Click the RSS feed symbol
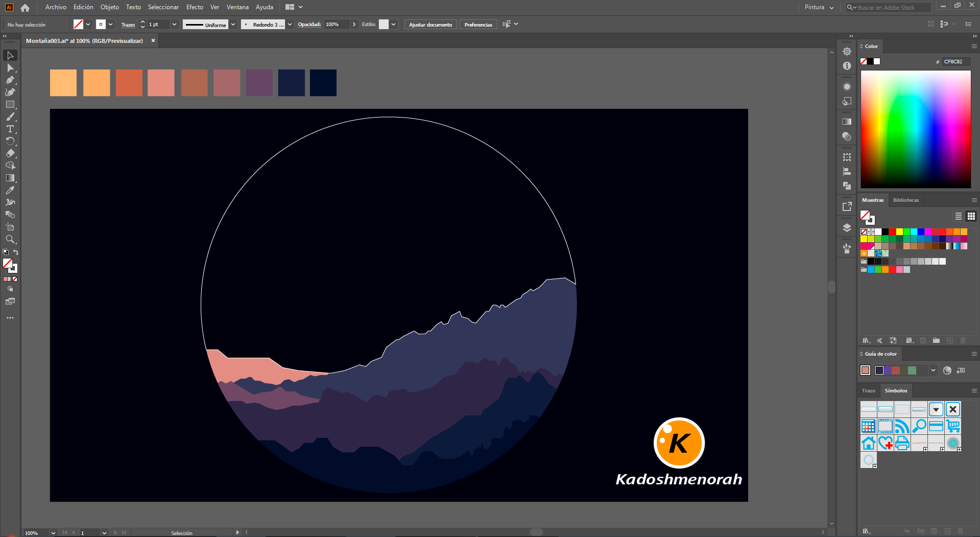Viewport: 980px width, 537px height. coord(902,426)
